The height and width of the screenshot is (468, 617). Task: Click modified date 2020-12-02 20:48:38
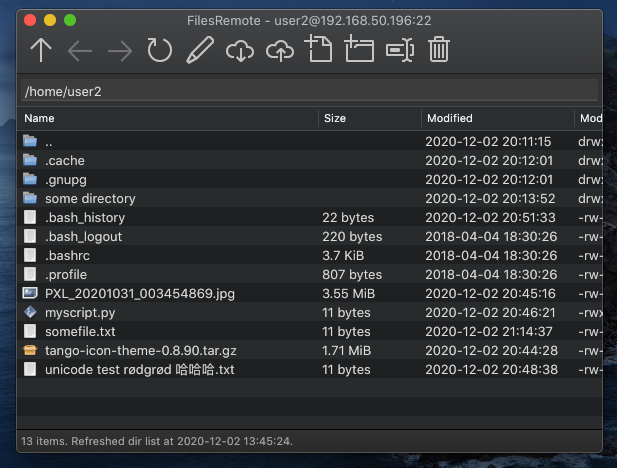click(x=491, y=369)
